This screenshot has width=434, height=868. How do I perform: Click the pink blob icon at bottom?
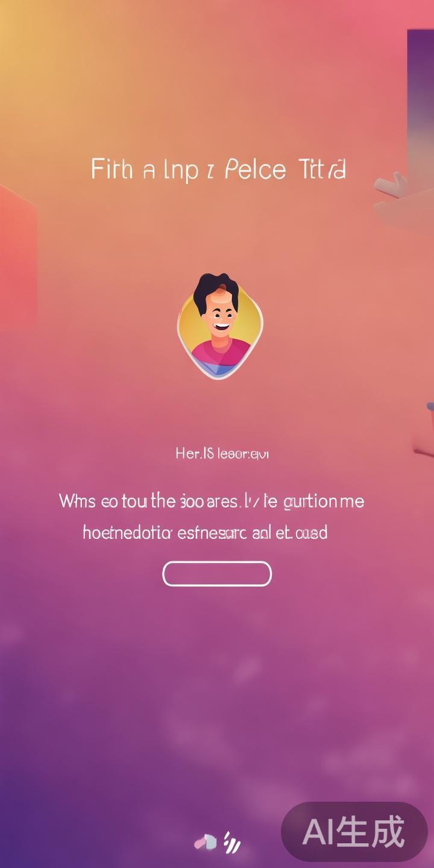(206, 841)
